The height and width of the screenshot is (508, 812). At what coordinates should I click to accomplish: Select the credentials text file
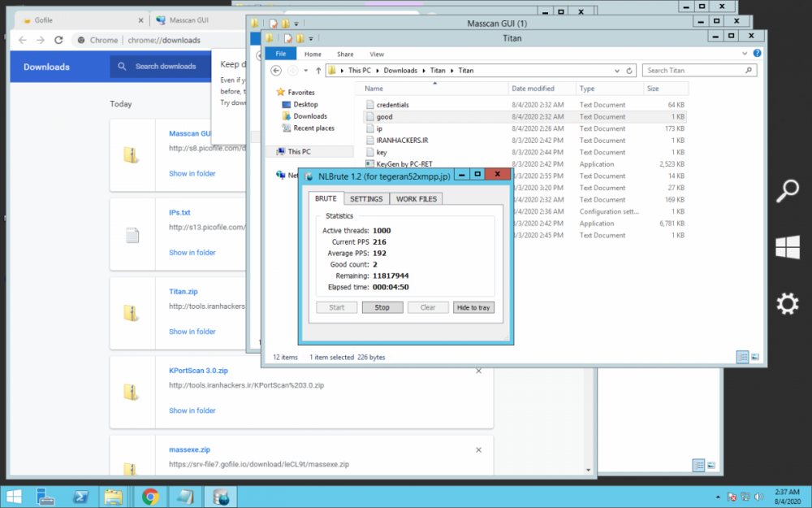click(392, 105)
